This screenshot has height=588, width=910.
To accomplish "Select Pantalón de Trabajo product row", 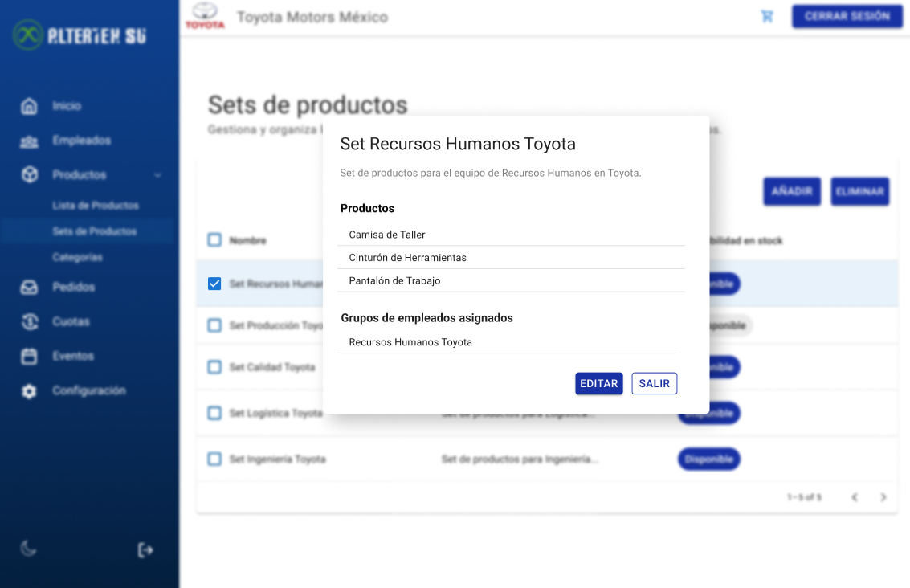I will pos(512,280).
